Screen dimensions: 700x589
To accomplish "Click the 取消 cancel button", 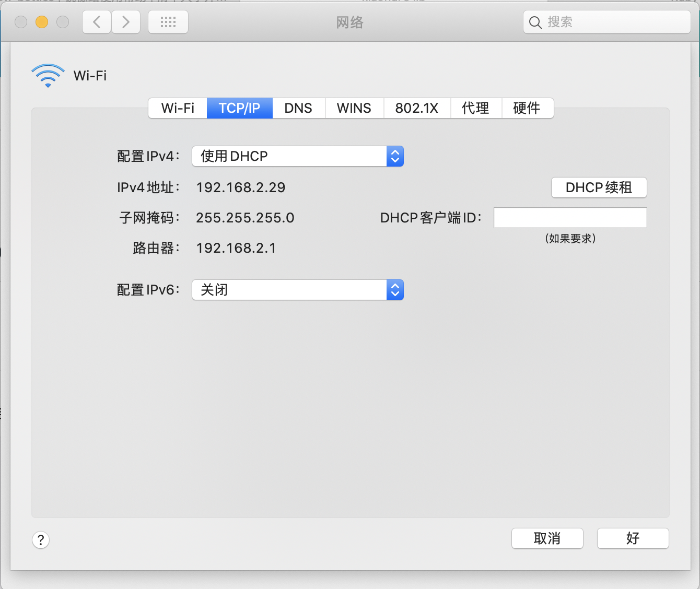I will click(x=547, y=538).
